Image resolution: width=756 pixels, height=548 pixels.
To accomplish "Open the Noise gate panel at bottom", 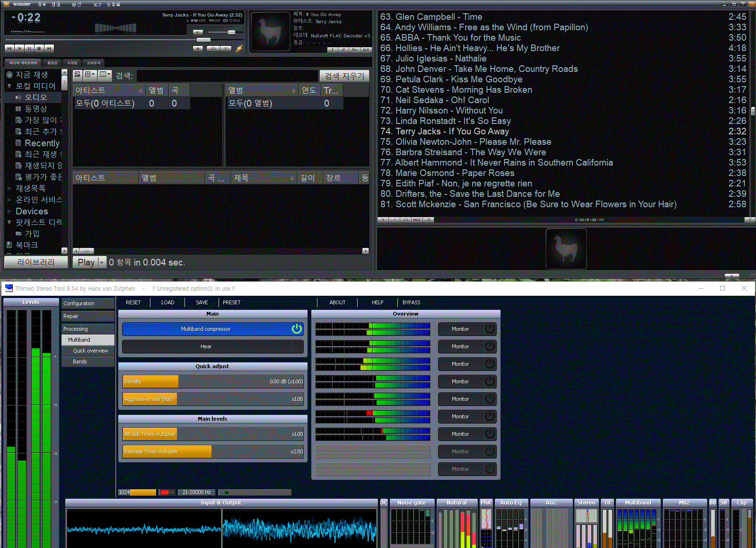I will [x=412, y=503].
